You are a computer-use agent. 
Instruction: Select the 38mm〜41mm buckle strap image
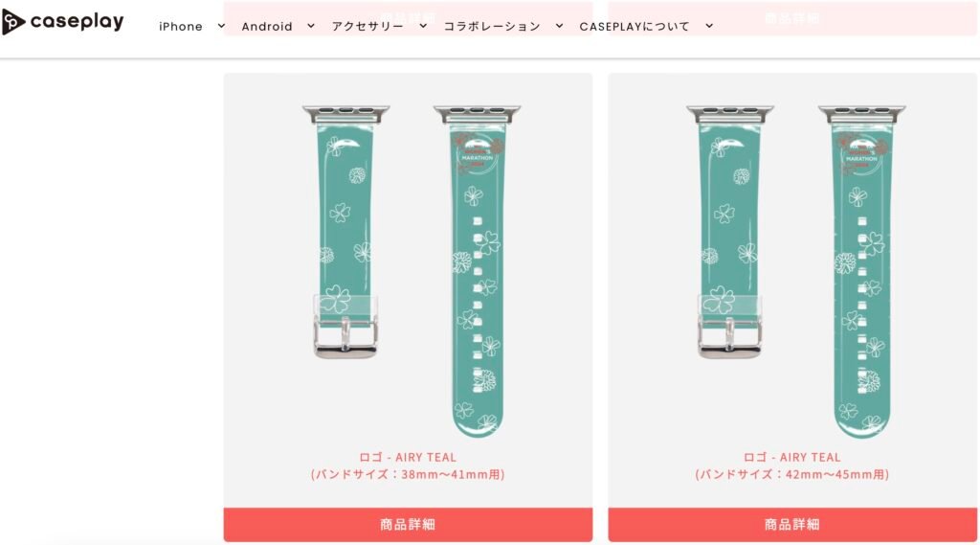pyautogui.click(x=345, y=232)
